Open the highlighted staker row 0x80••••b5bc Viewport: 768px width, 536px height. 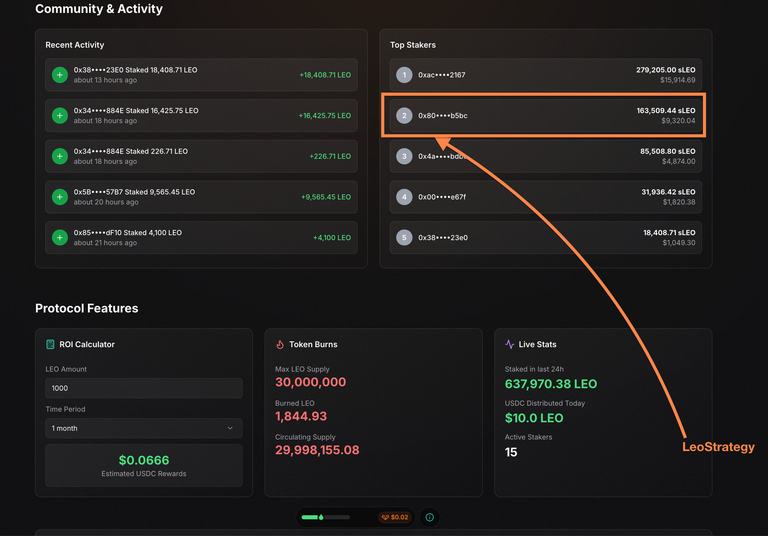pyautogui.click(x=546, y=116)
